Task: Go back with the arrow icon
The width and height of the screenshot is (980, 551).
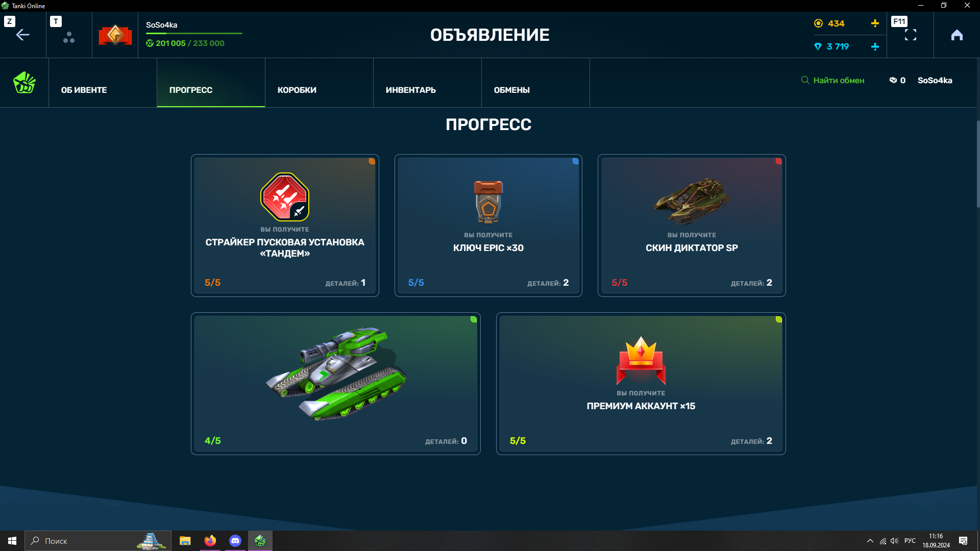Action: (x=23, y=35)
